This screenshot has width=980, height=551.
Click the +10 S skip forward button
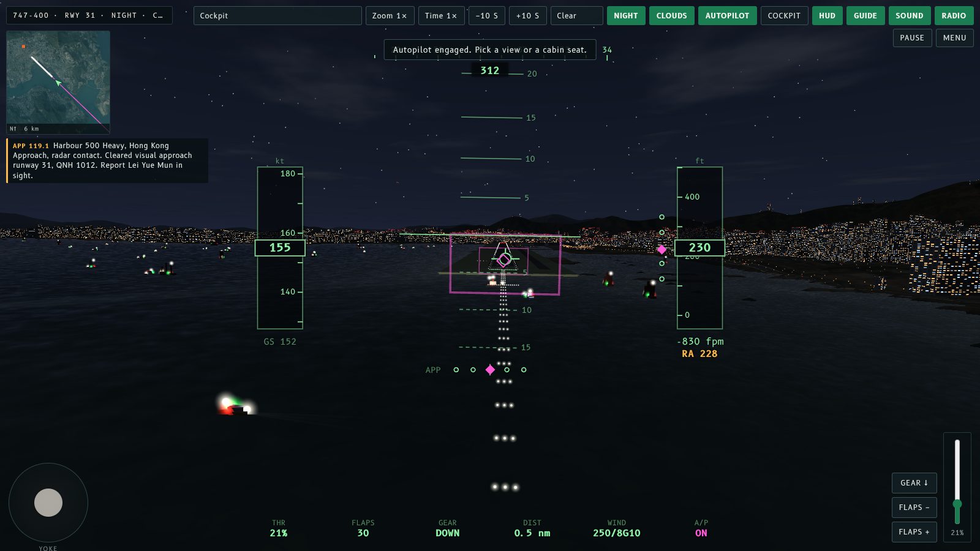[528, 16]
